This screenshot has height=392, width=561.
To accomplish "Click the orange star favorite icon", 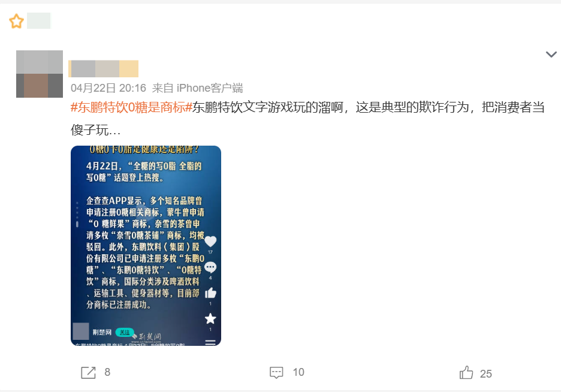I will point(16,21).
